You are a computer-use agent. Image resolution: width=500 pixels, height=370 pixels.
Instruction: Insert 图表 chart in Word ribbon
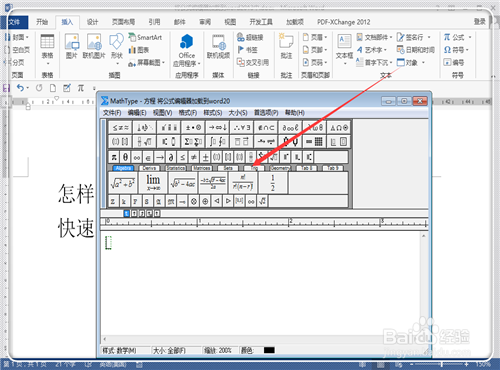tap(139, 50)
